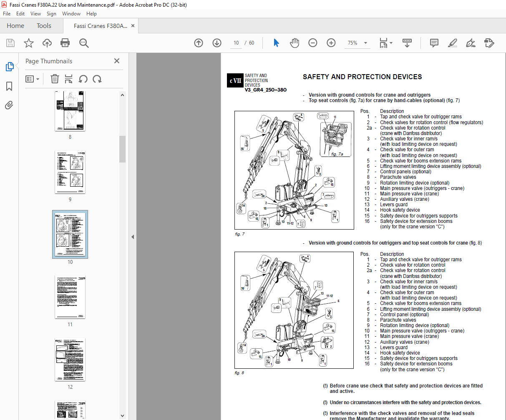Click the page number input field

pos(236,43)
